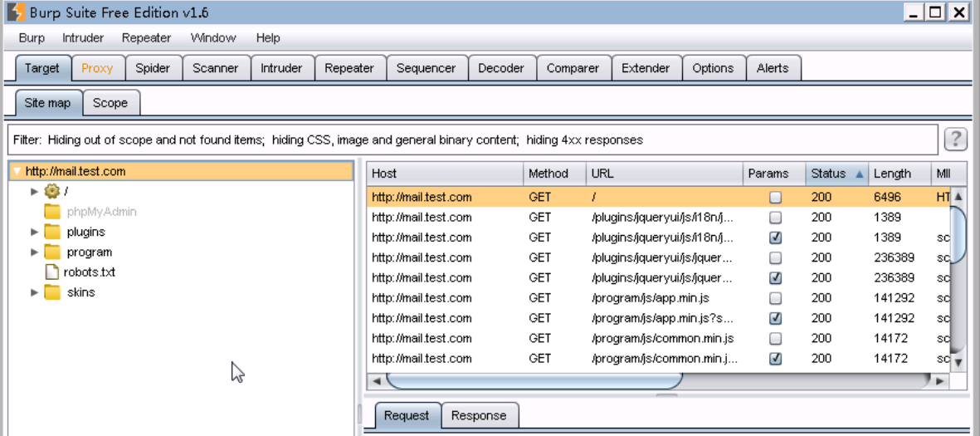Sort by the Method column header

pyautogui.click(x=554, y=174)
